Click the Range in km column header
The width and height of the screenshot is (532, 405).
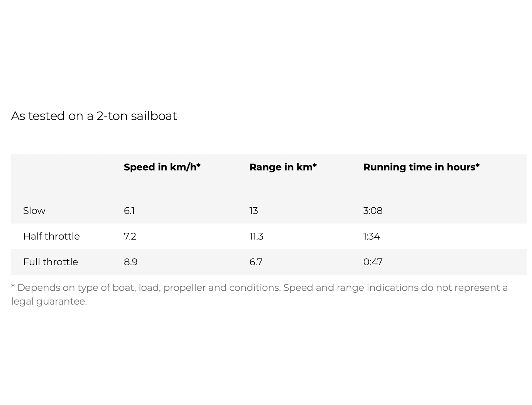click(283, 167)
